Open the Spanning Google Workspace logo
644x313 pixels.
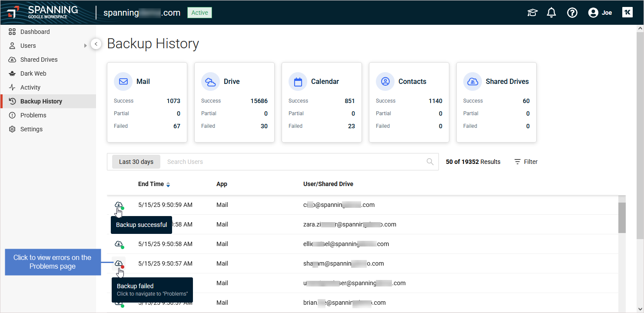tap(43, 12)
